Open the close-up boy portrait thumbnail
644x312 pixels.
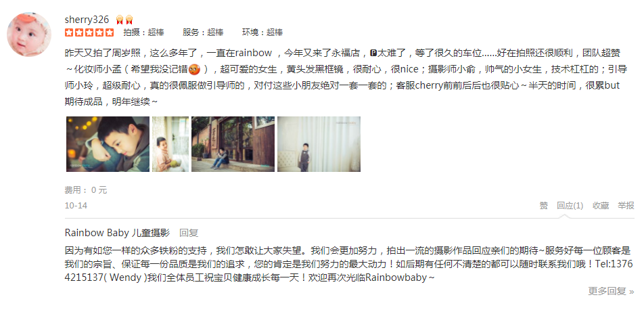(x=108, y=144)
